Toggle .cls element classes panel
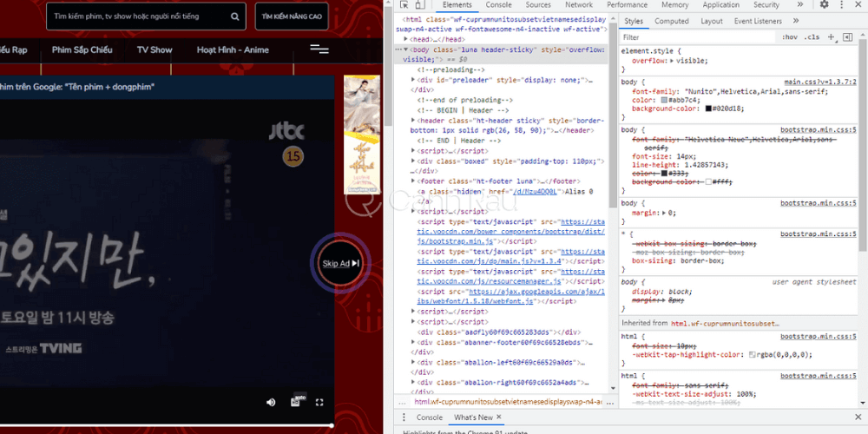The width and height of the screenshot is (868, 434). coord(812,37)
